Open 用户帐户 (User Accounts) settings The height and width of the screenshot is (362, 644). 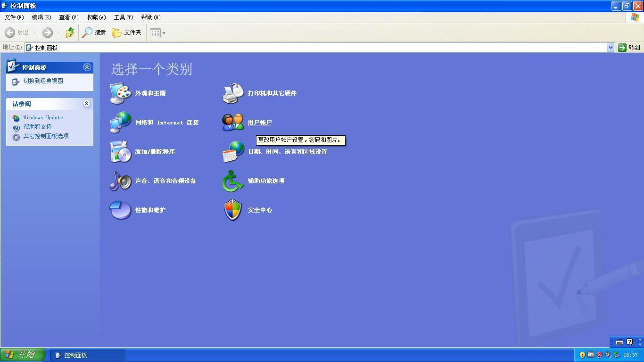[x=260, y=122]
